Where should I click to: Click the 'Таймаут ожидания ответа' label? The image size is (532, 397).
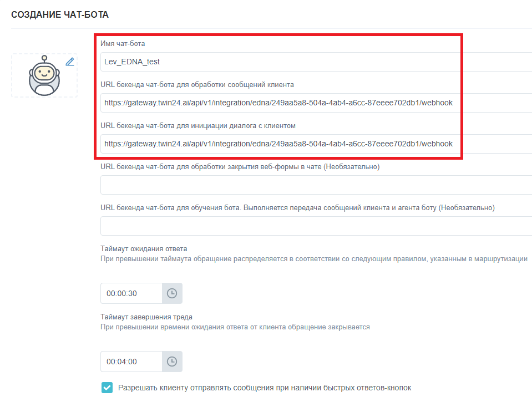(x=144, y=248)
